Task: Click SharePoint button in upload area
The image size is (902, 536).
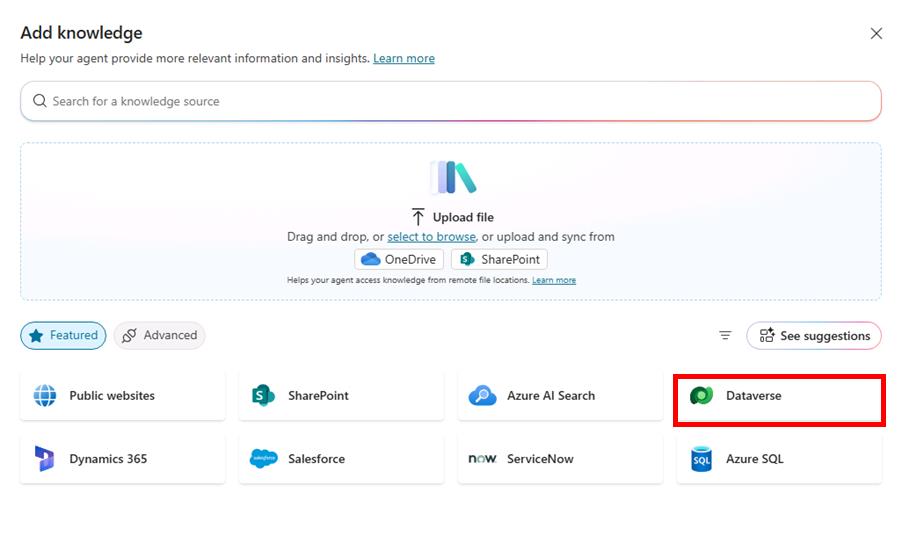Action: click(x=499, y=259)
